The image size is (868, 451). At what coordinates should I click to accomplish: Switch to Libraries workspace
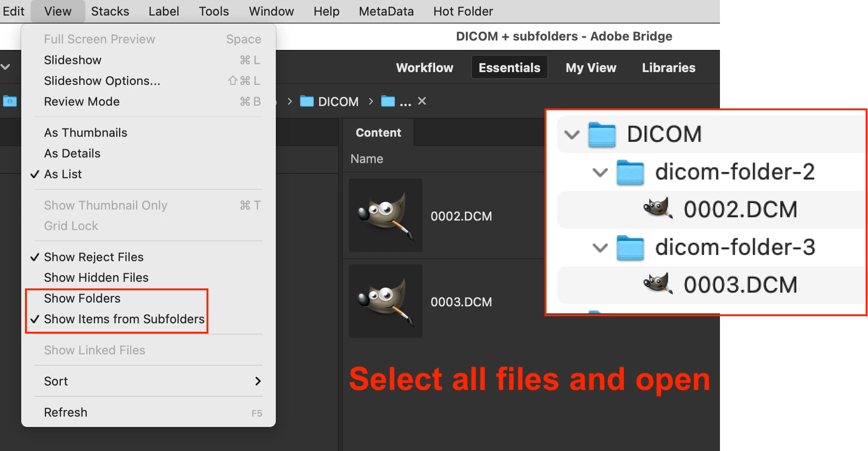(x=669, y=67)
